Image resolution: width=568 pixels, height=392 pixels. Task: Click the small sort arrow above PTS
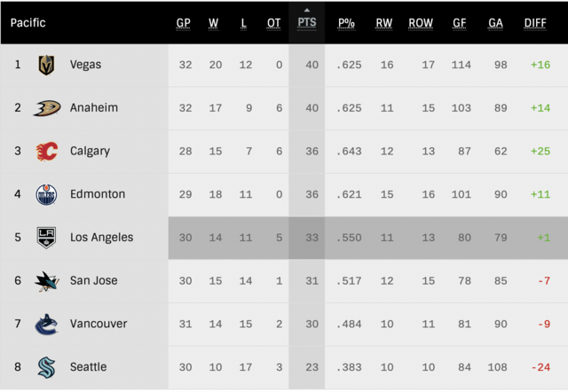pyautogui.click(x=307, y=10)
